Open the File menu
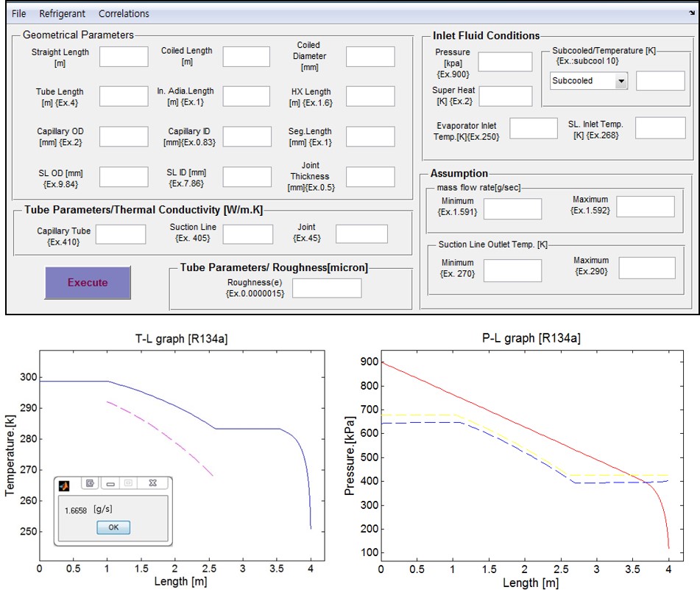The image size is (700, 590). coord(19,13)
